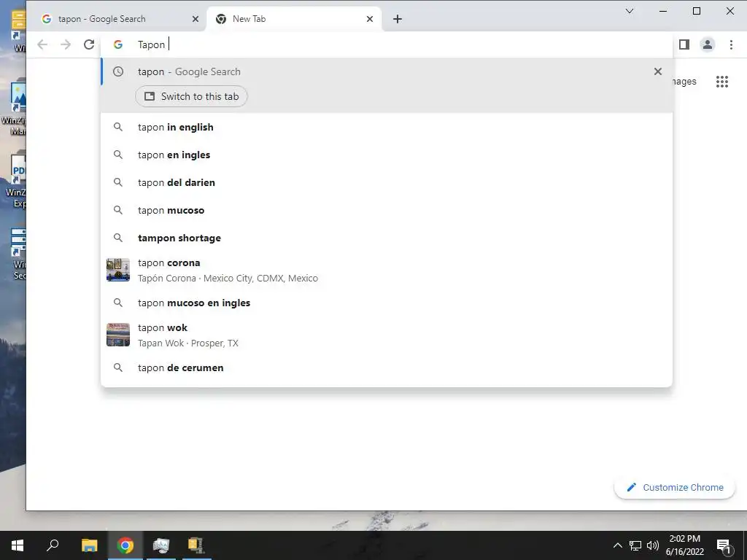Open the WinZip taskbar app

(x=196, y=545)
